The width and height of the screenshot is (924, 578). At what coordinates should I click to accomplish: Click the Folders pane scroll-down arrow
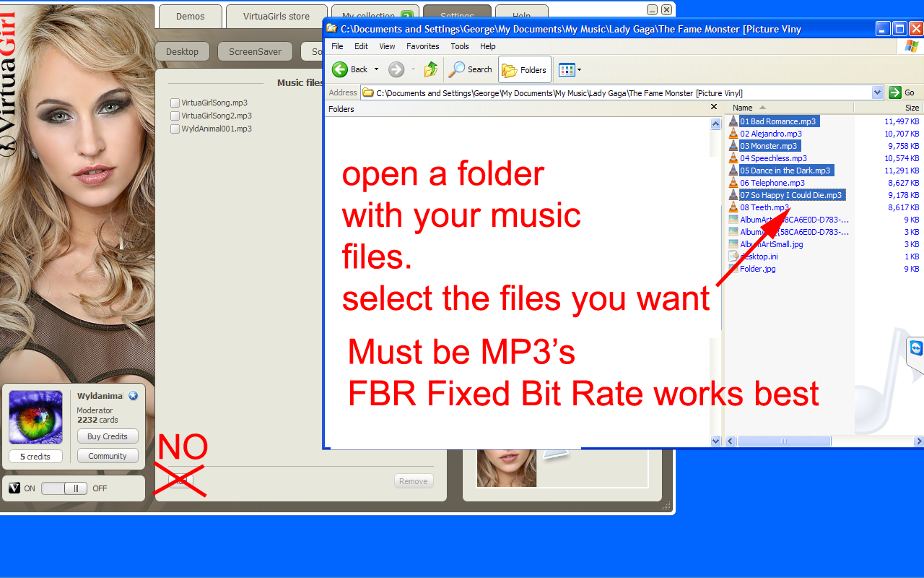[x=716, y=441]
